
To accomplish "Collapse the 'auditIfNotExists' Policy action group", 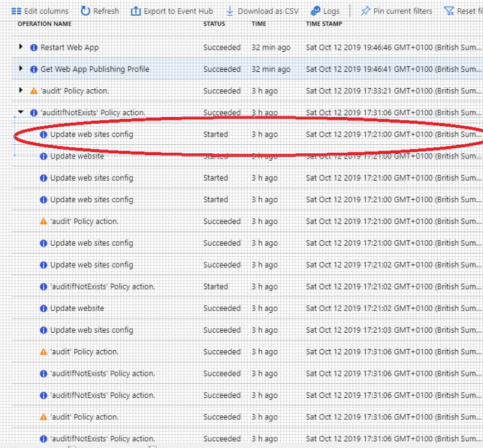I will (22, 112).
